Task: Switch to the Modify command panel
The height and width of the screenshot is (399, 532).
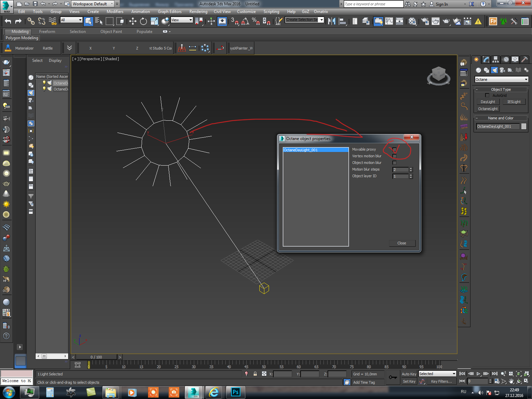Action: tap(486, 60)
